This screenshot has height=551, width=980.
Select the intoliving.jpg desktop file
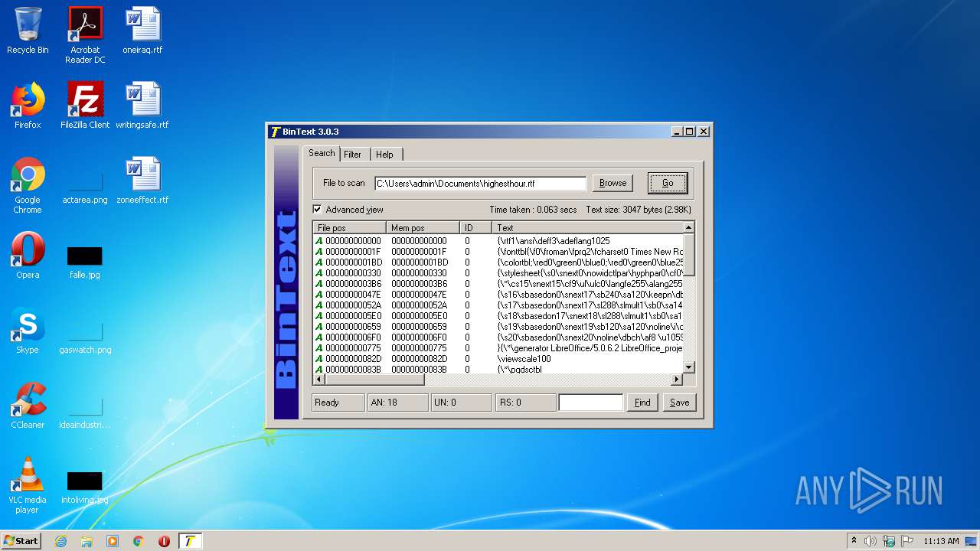[x=85, y=487]
